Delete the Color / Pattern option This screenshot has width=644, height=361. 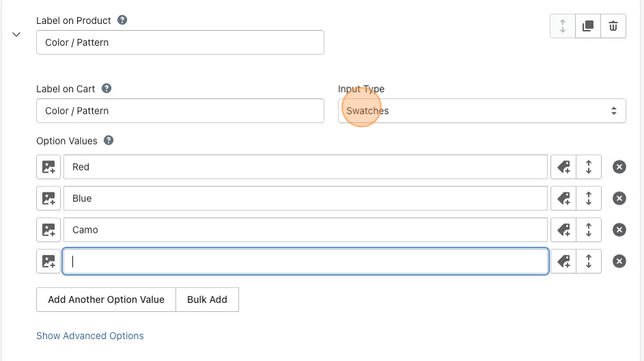tap(613, 27)
